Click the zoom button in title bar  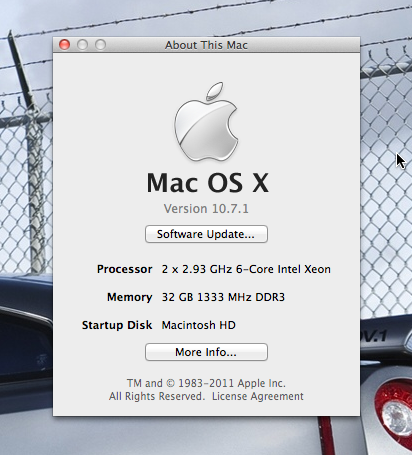click(100, 45)
